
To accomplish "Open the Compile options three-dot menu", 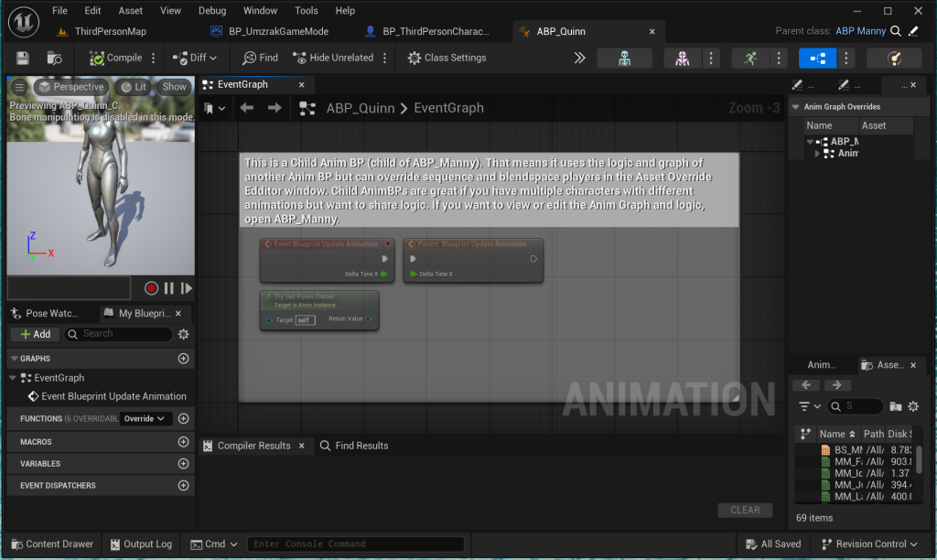I will tap(154, 58).
